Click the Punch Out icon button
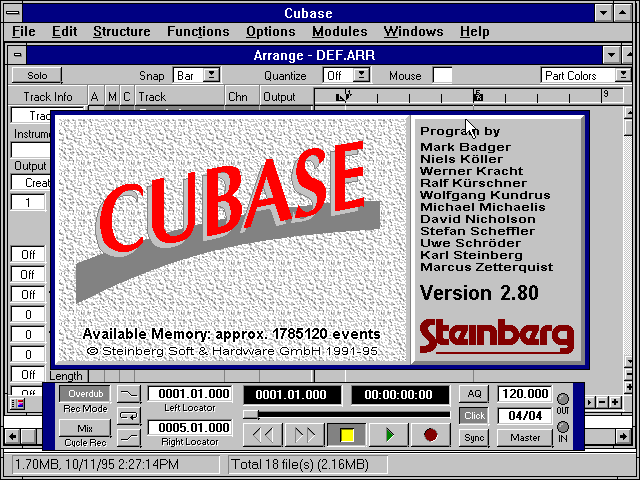 tap(130, 436)
